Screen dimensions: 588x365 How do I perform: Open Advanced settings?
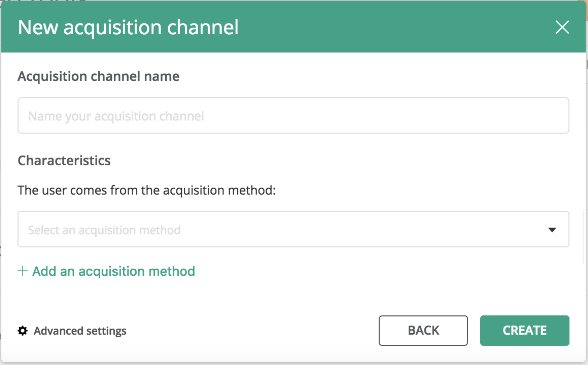click(x=72, y=331)
